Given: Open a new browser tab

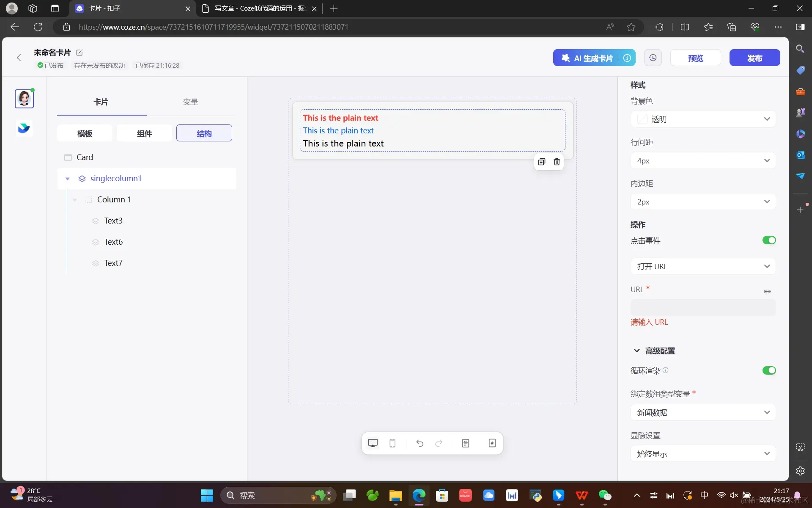Looking at the screenshot, I should (334, 8).
